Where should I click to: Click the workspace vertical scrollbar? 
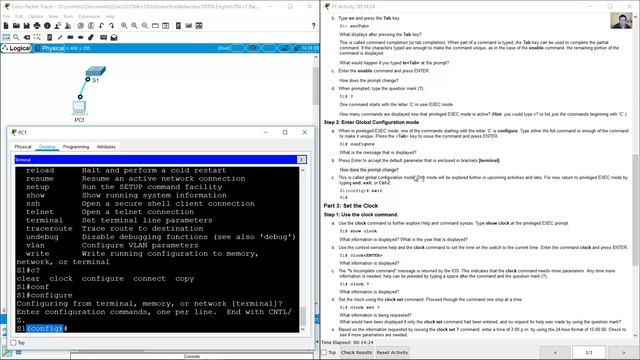coord(316,86)
